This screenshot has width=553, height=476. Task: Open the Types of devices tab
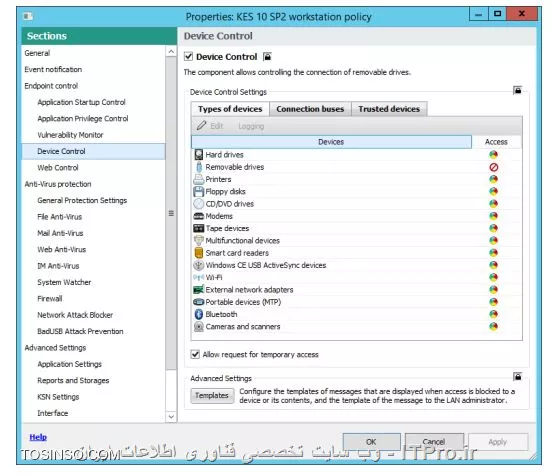click(230, 109)
